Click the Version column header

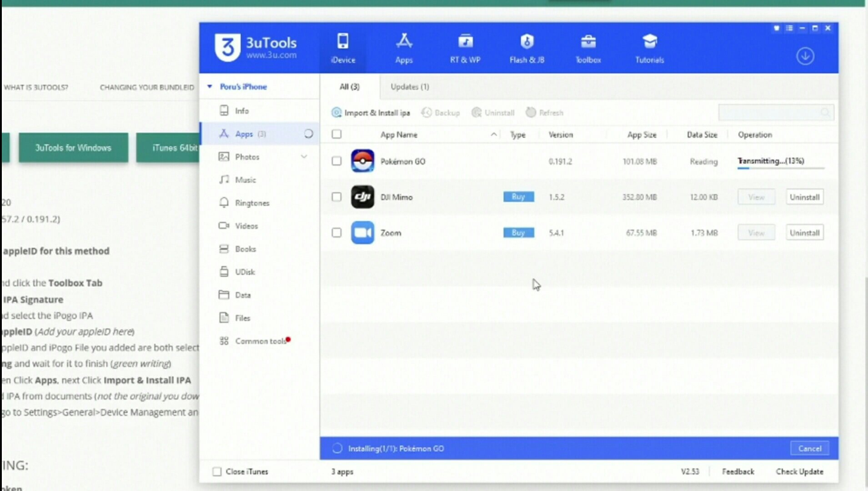coord(561,135)
